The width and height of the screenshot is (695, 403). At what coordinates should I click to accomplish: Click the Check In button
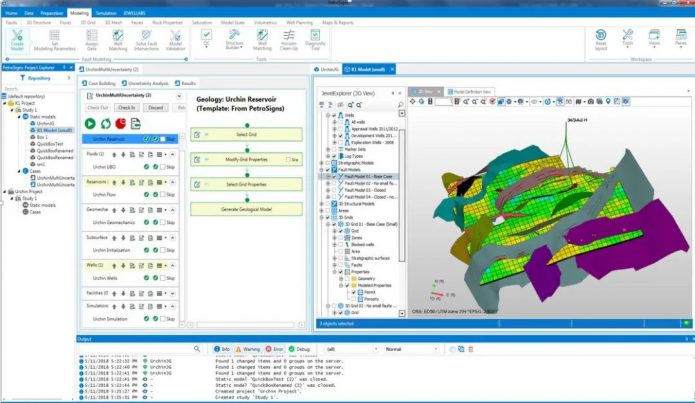(127, 106)
